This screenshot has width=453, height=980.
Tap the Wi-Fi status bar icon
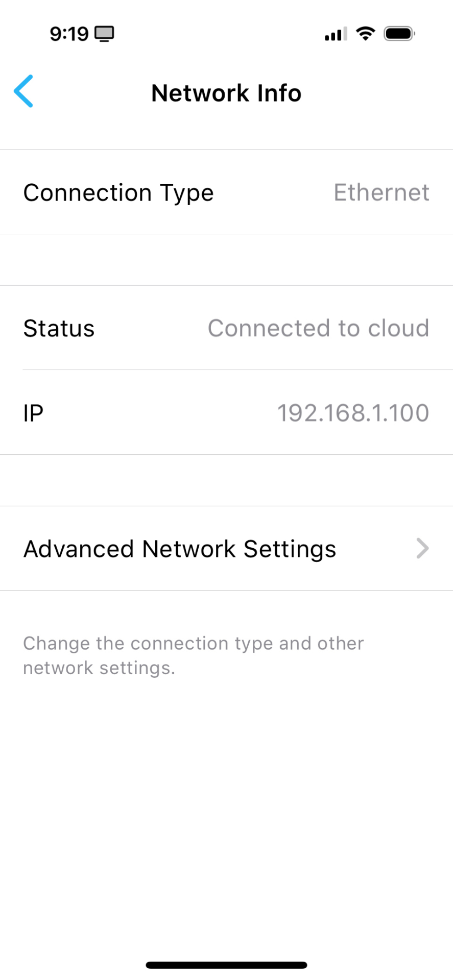365,34
